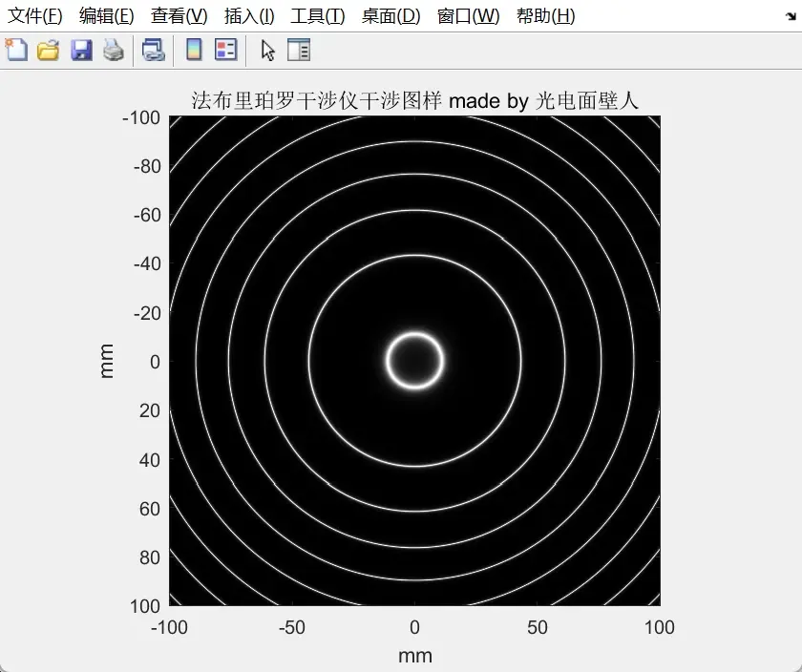Click the Open File folder icon
The image size is (802, 672).
coord(48,51)
